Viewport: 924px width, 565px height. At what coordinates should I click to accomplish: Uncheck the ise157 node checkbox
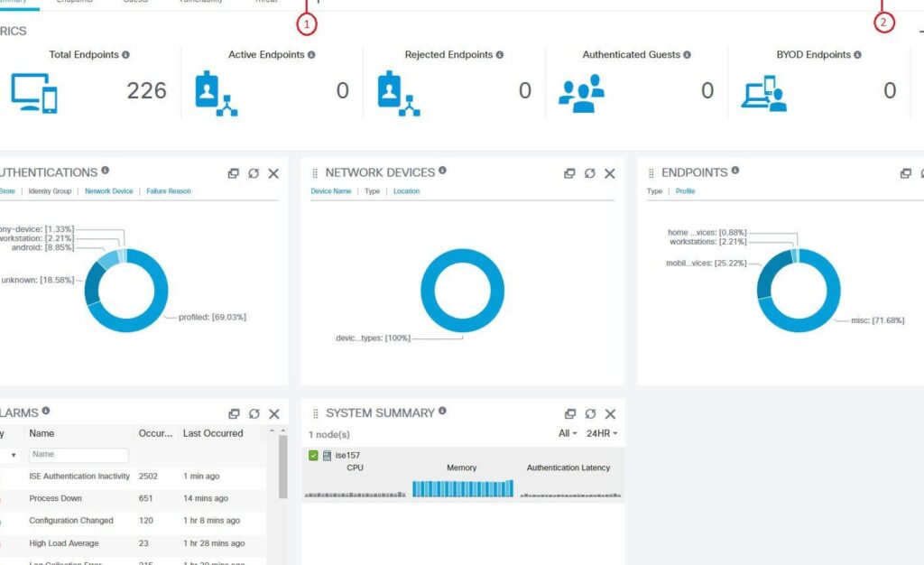click(x=313, y=456)
